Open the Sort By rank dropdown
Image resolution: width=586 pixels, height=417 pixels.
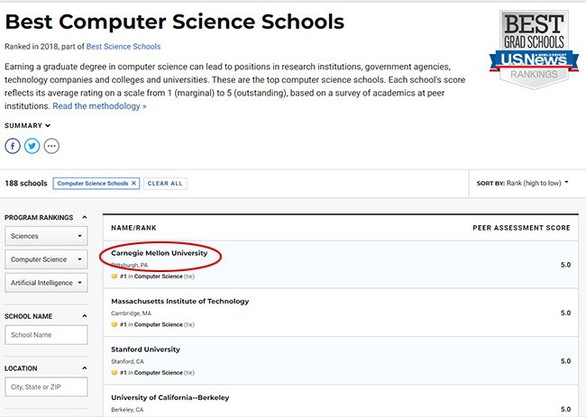[522, 183]
